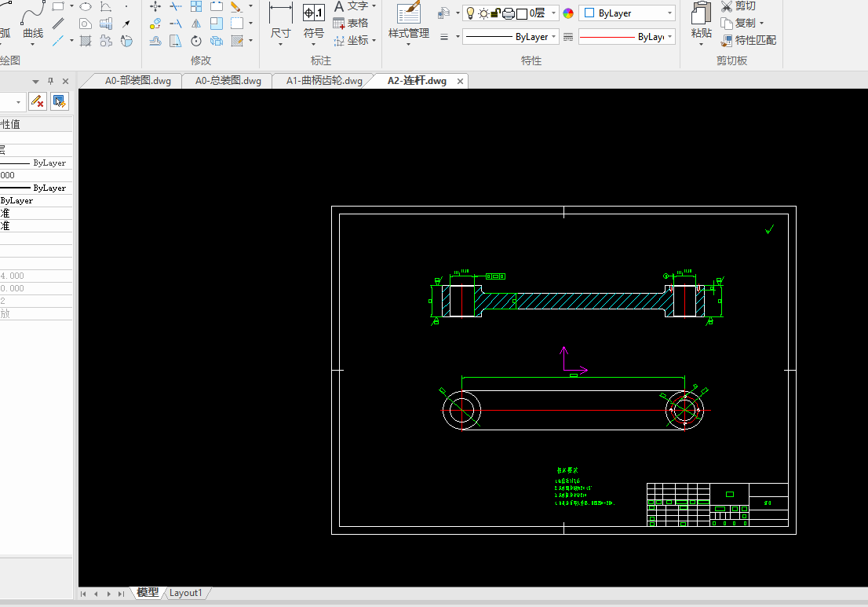Close the A2-连杆.dwg tab
This screenshot has width=868, height=607.
coord(461,81)
